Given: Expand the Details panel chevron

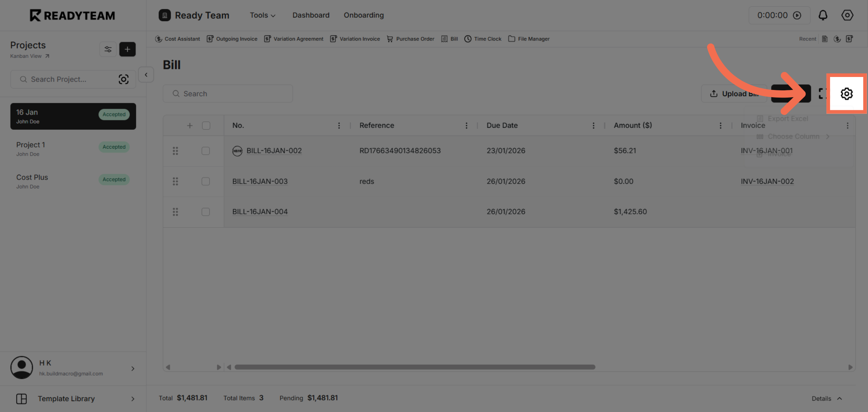Looking at the screenshot, I should point(839,398).
